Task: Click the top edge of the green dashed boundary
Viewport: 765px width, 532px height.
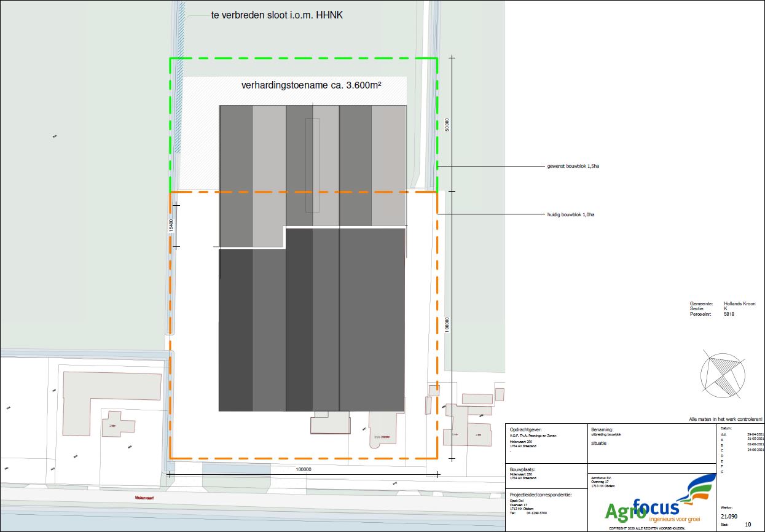Action: [304, 58]
